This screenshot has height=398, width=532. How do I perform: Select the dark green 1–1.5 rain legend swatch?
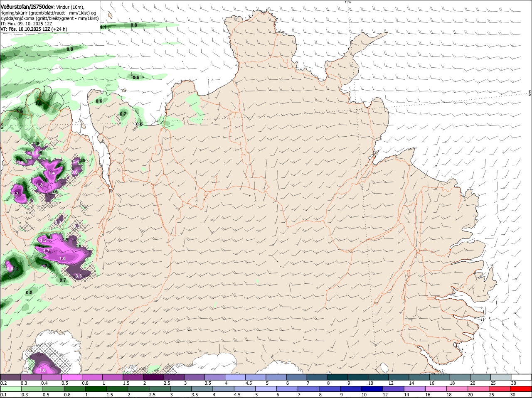coord(96,388)
